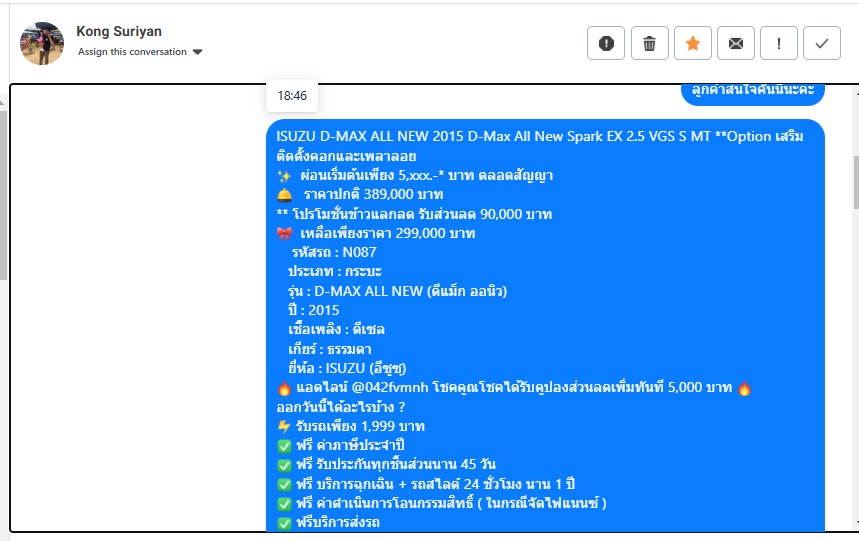Viewport: 859px width, 541px height.
Task: Flag conversation as priority with exclamation mark
Action: 778,43
